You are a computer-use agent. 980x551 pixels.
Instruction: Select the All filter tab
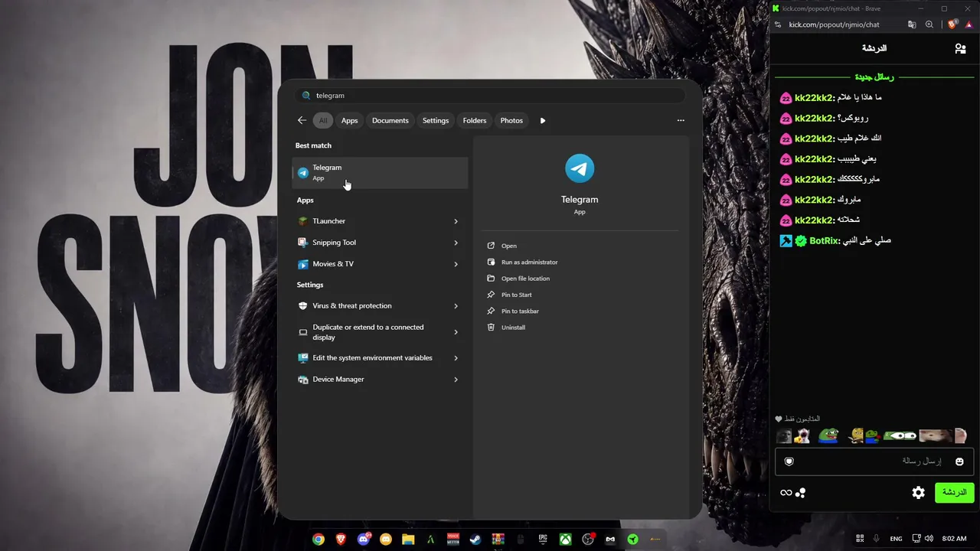pyautogui.click(x=323, y=120)
